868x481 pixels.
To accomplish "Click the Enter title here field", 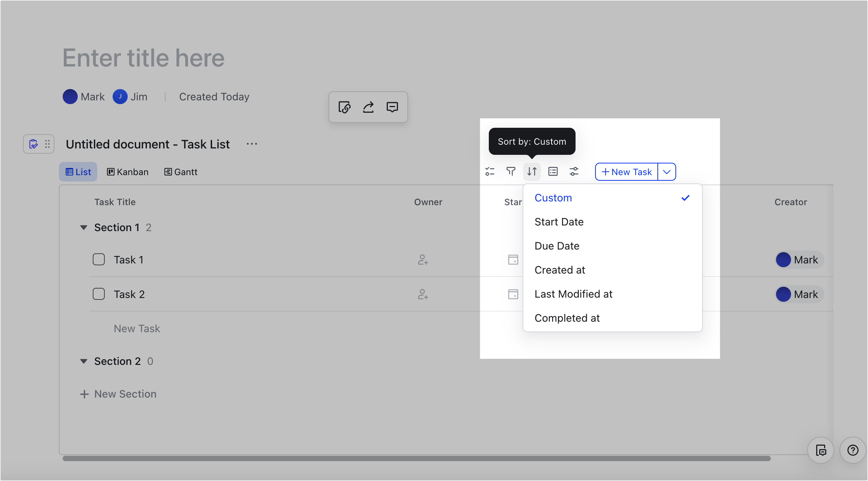I will [143, 58].
